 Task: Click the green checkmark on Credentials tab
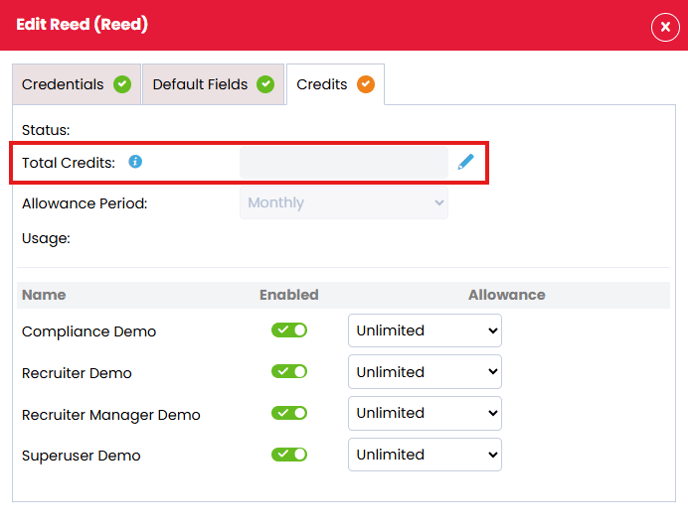pyautogui.click(x=122, y=85)
